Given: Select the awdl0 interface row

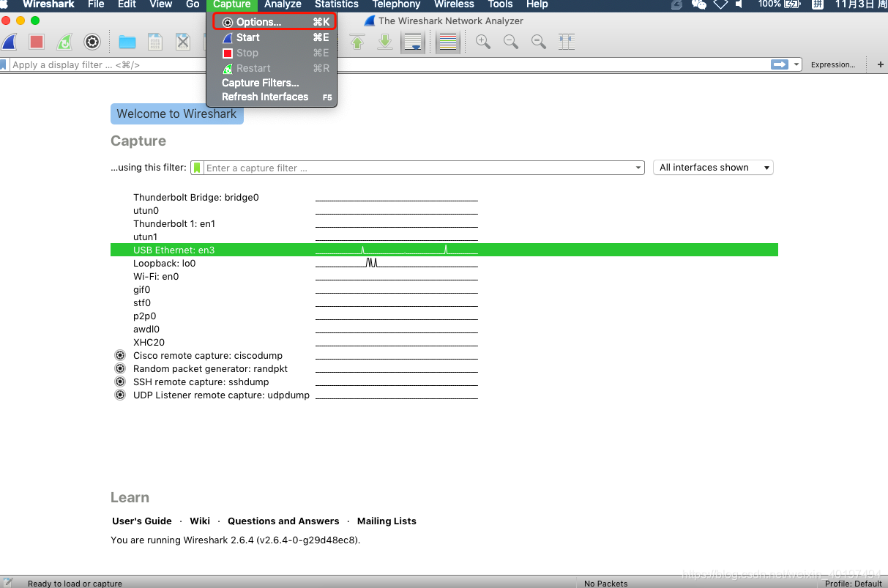Looking at the screenshot, I should pos(444,329).
